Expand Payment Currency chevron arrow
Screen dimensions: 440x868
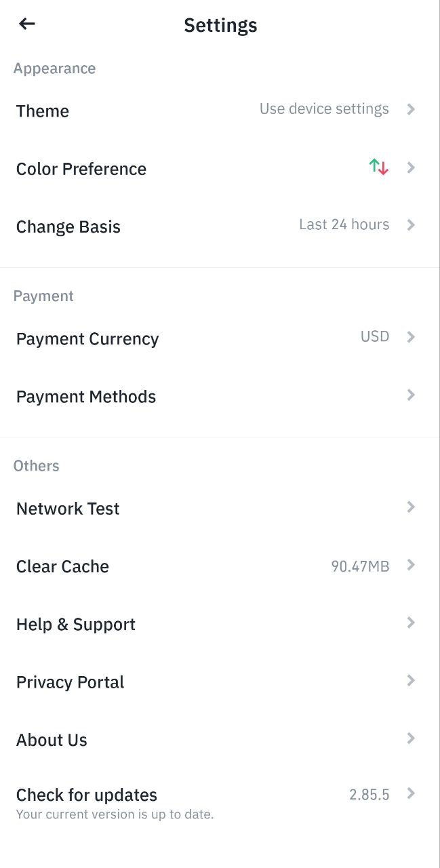[x=411, y=336]
